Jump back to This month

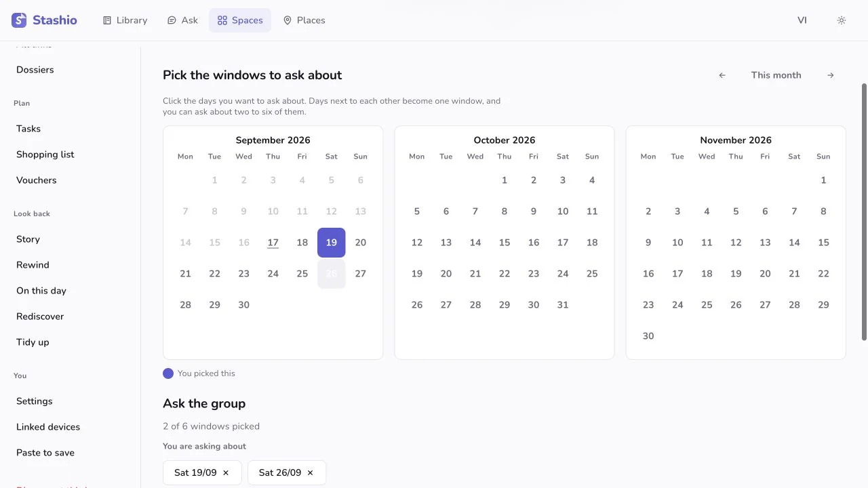776,75
